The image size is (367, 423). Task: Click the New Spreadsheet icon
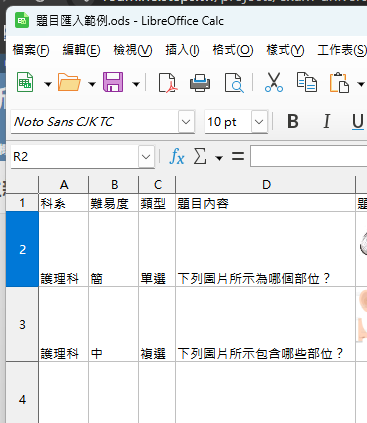coord(25,82)
